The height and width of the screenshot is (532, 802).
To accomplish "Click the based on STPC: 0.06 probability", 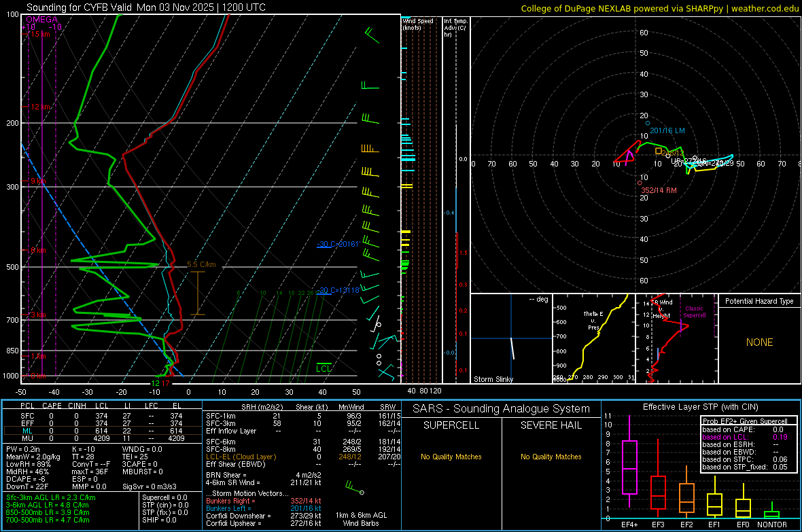I will [x=745, y=459].
